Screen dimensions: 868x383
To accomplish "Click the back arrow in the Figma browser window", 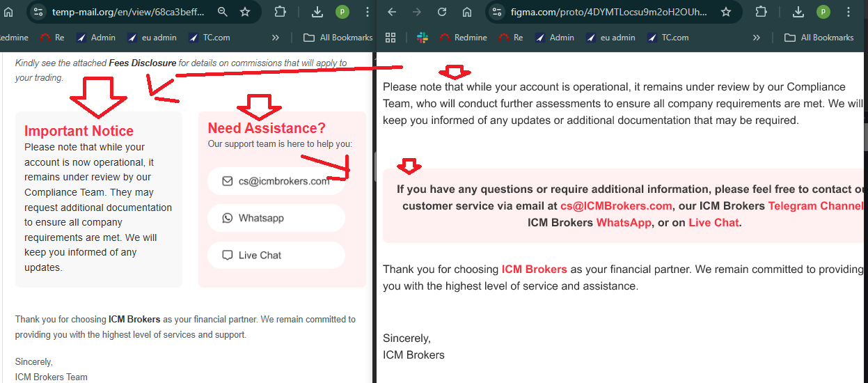I will tap(392, 12).
